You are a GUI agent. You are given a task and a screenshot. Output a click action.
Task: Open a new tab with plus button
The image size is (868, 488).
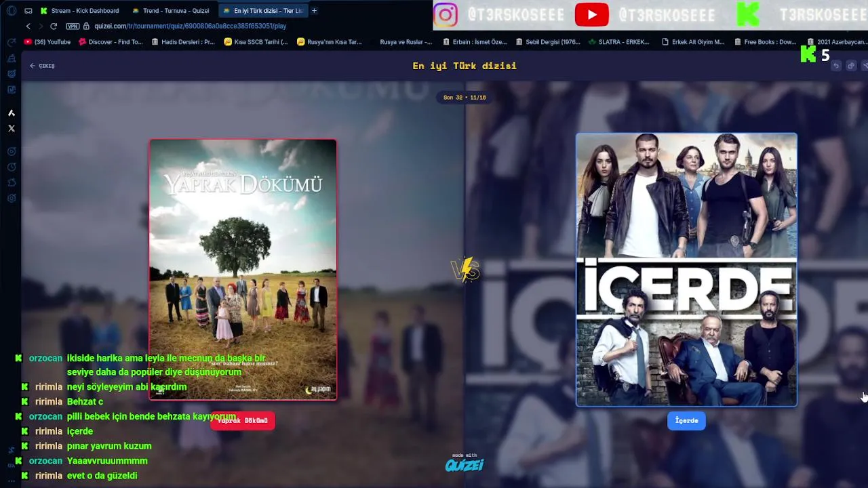point(314,11)
